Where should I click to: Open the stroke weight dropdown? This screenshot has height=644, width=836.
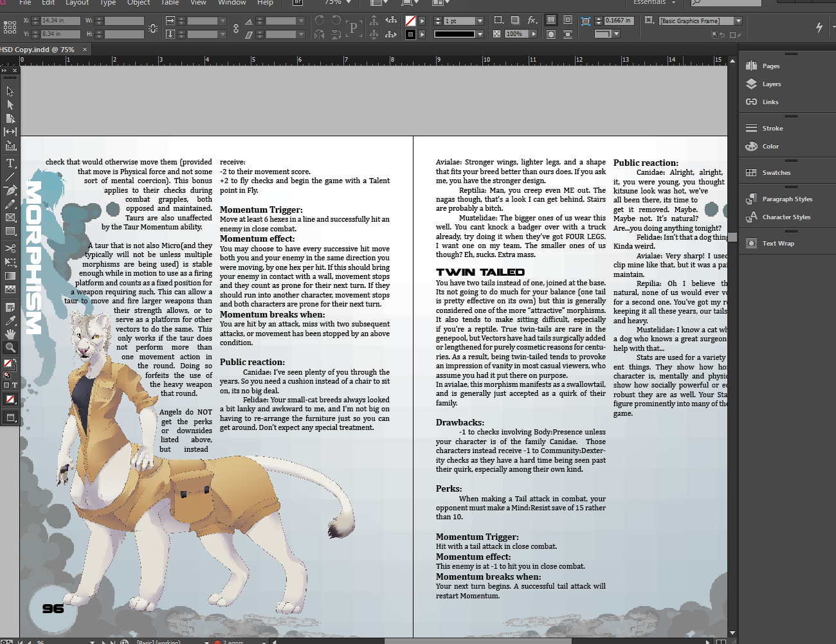[x=480, y=21]
